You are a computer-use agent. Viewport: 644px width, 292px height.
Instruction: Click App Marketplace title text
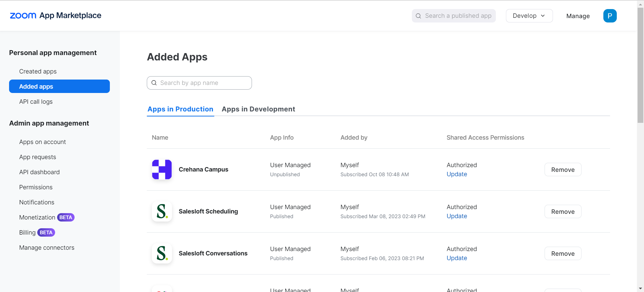[70, 15]
